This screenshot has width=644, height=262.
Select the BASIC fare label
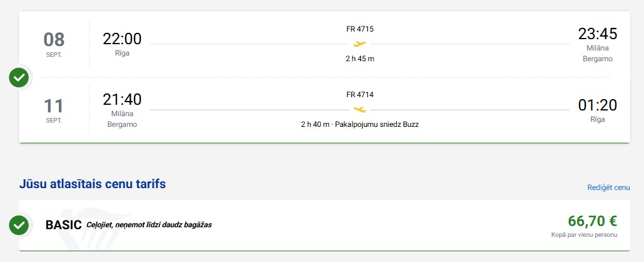[x=64, y=225]
